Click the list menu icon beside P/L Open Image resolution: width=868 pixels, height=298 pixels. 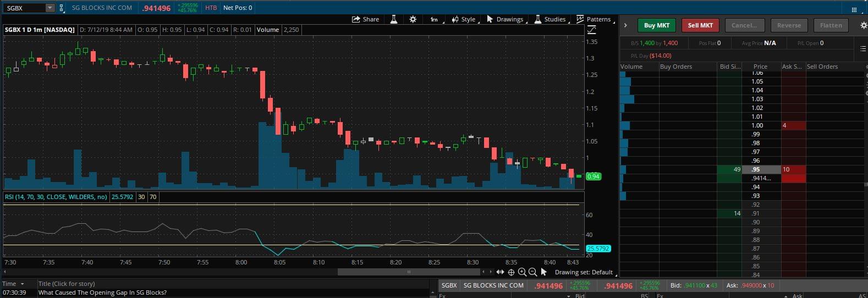click(862, 49)
